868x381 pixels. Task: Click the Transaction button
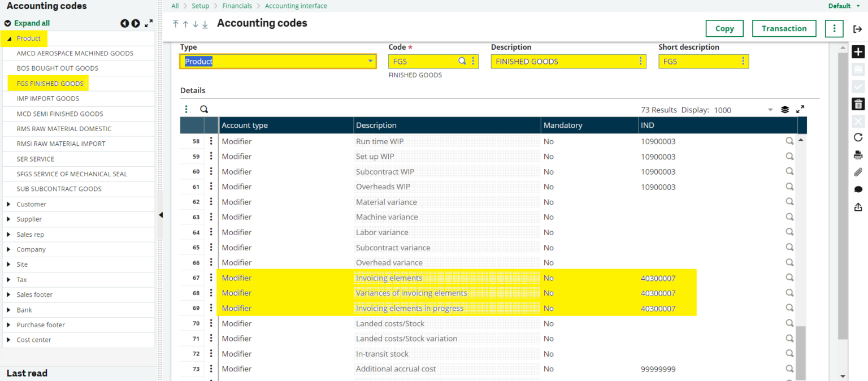pos(784,29)
